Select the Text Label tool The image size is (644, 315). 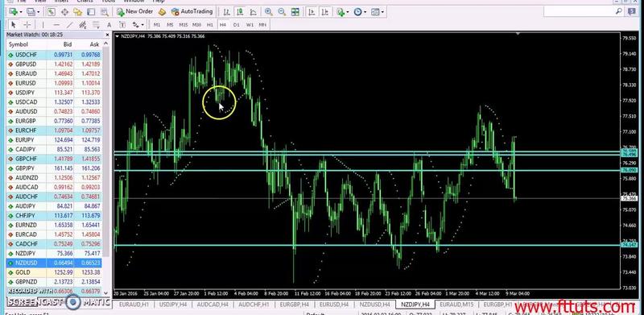(x=122, y=25)
